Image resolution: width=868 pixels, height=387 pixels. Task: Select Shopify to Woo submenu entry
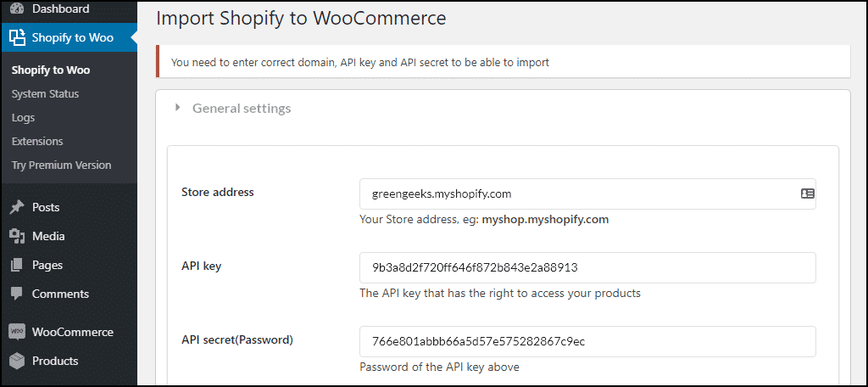[51, 70]
